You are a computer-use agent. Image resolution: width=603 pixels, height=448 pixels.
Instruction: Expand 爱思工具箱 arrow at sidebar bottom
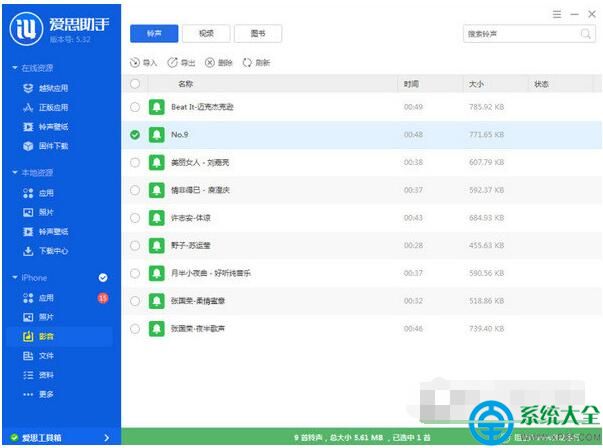[x=107, y=438]
